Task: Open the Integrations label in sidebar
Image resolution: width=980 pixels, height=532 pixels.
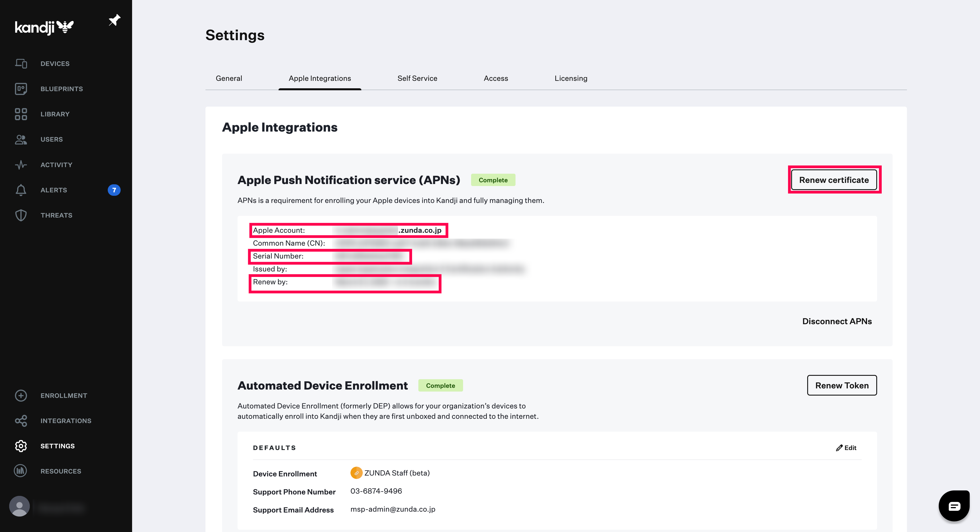Action: tap(66, 421)
